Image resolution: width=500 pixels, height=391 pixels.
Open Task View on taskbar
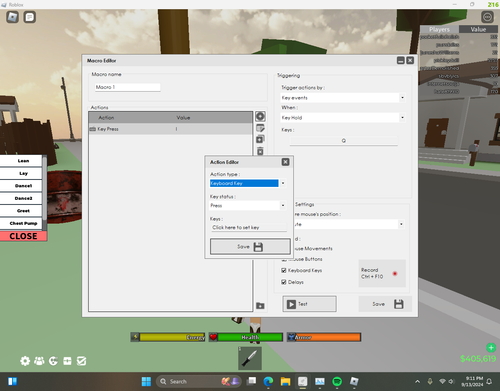251,381
